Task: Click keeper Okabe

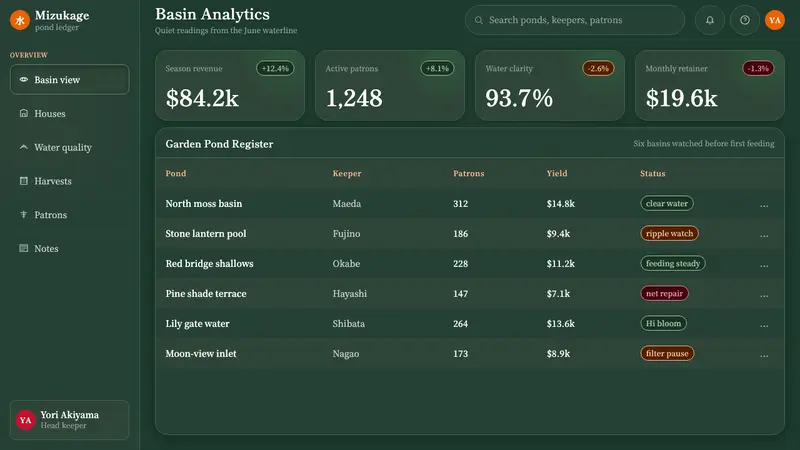Action: click(x=346, y=264)
